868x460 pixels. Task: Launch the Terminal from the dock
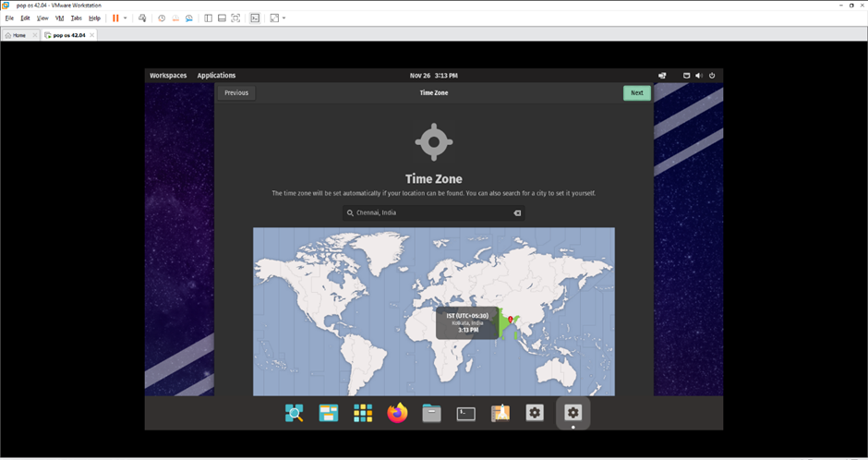coord(466,413)
